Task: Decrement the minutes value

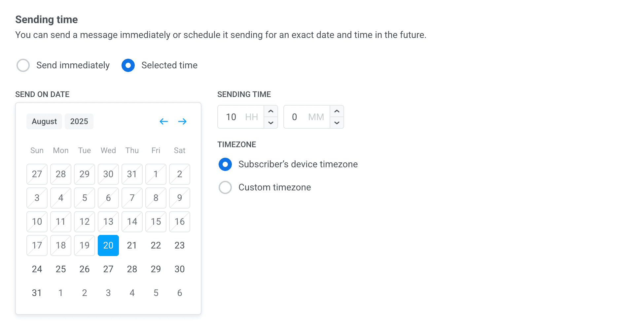Action: click(x=337, y=123)
